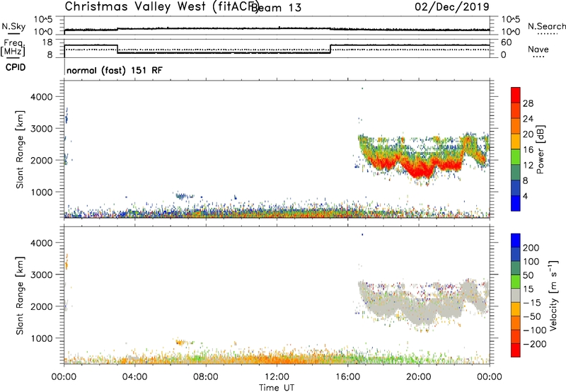
Task: Click the 'N.Search' legend label
Action: click(547, 26)
